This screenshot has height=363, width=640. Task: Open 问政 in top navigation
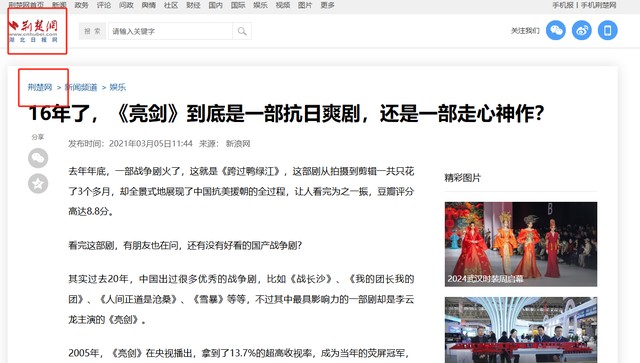coord(126,5)
